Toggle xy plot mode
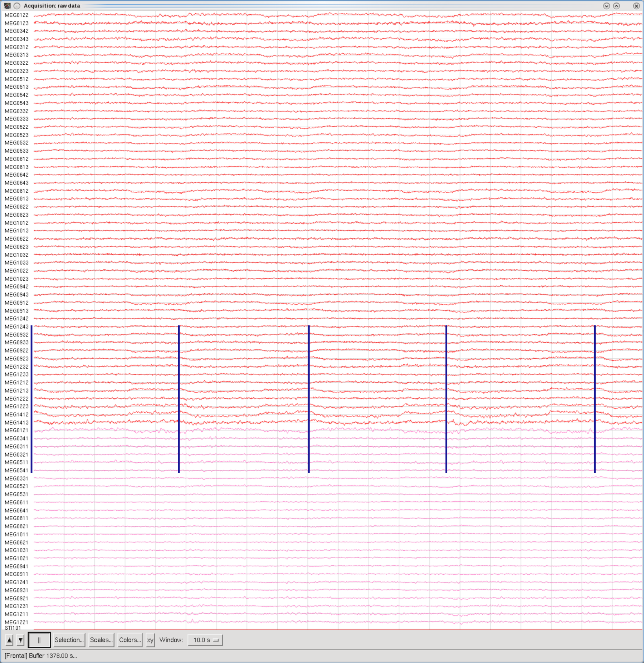Screen dimensions: 644x663 150,640
